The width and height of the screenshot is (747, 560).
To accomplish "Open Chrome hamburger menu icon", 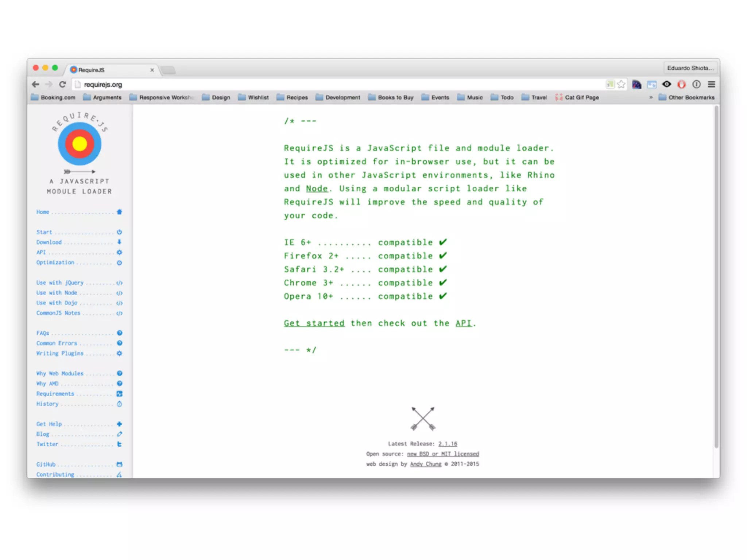I will click(711, 85).
